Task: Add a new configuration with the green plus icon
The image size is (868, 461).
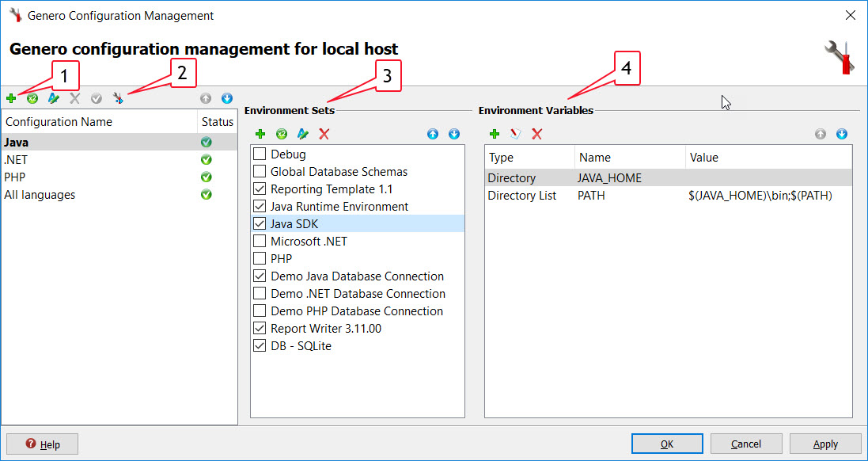Action: pos(11,98)
